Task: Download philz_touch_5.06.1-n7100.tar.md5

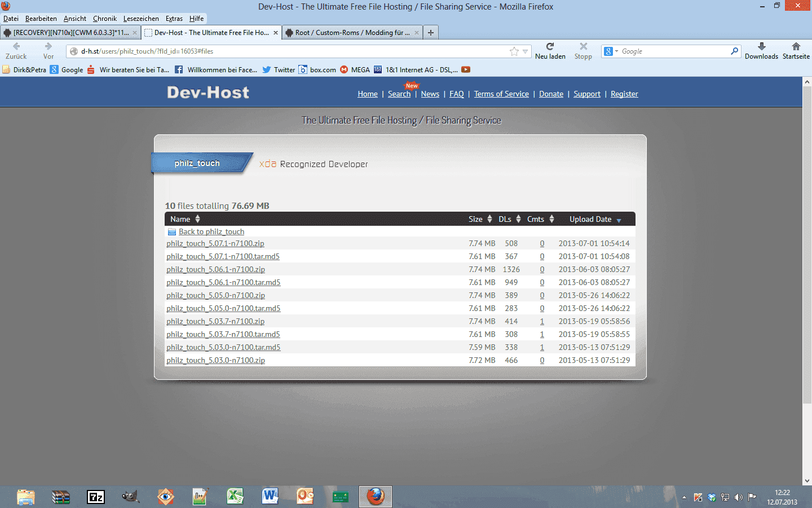Action: pos(223,283)
